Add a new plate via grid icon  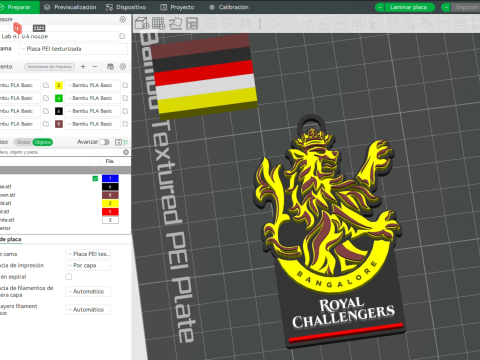click(x=159, y=23)
